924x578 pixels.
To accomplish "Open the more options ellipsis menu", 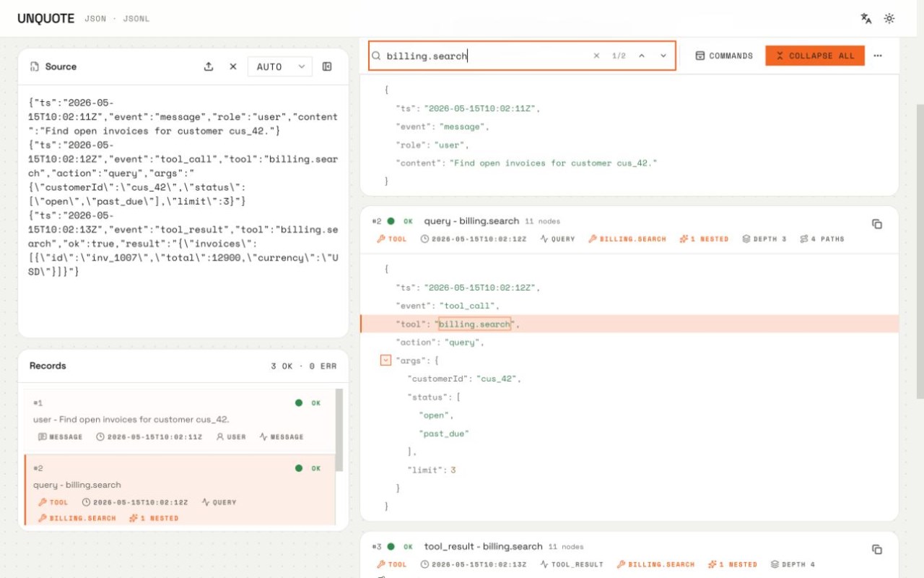I will pos(878,56).
